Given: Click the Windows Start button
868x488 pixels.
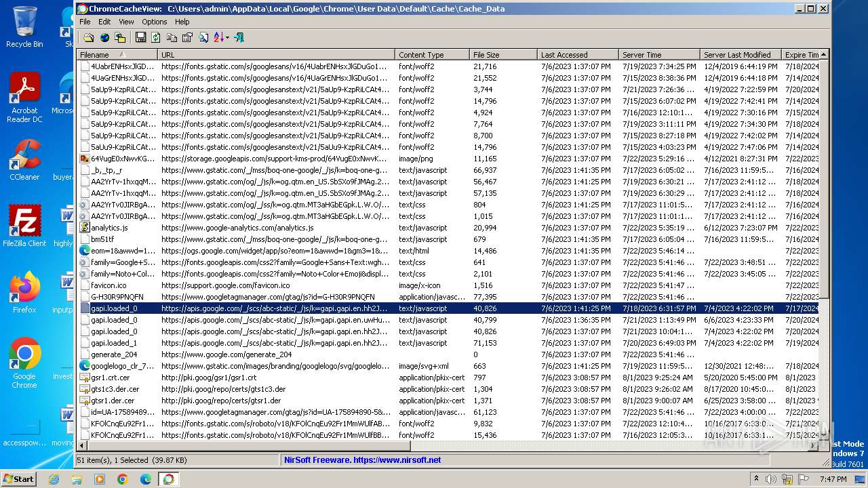Looking at the screenshot, I should click(19, 479).
